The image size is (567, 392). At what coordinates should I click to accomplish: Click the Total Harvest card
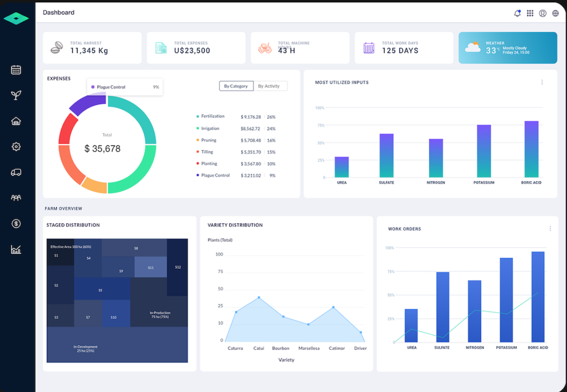click(x=92, y=48)
